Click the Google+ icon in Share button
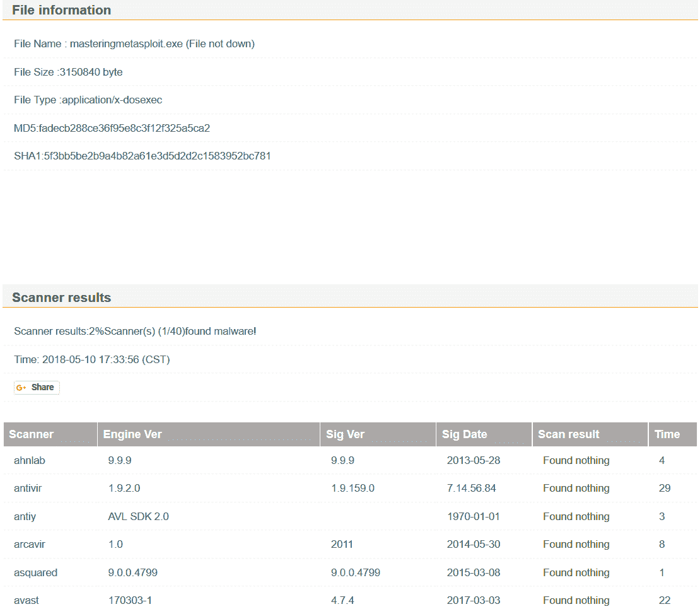 (21, 388)
